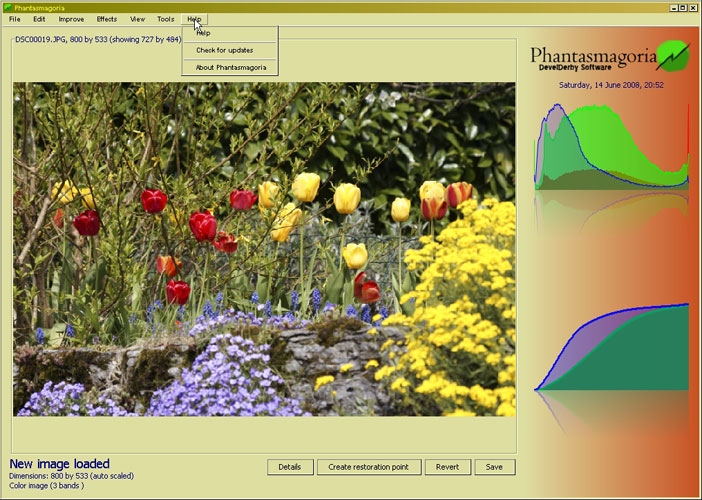
Task: Save the current image
Action: [495, 467]
